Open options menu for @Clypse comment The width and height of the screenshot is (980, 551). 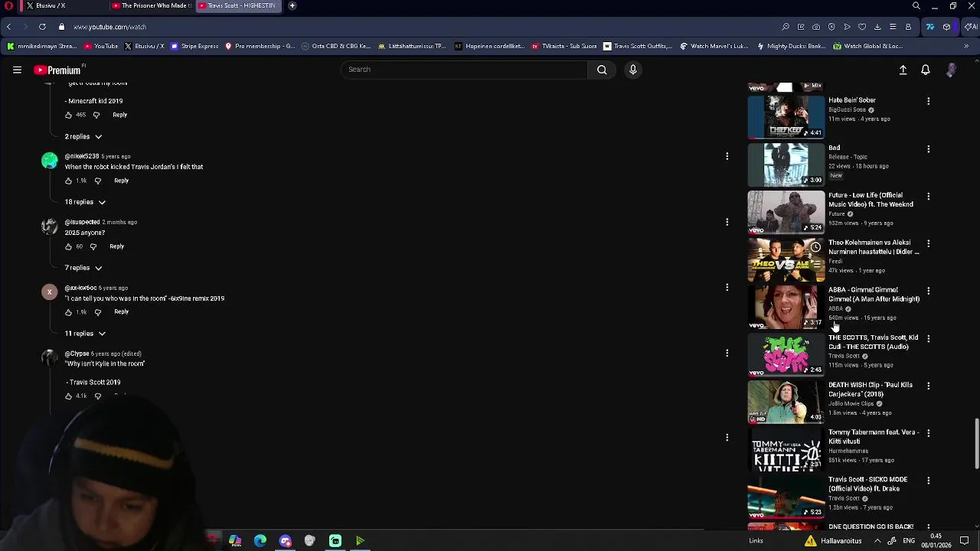[727, 354]
